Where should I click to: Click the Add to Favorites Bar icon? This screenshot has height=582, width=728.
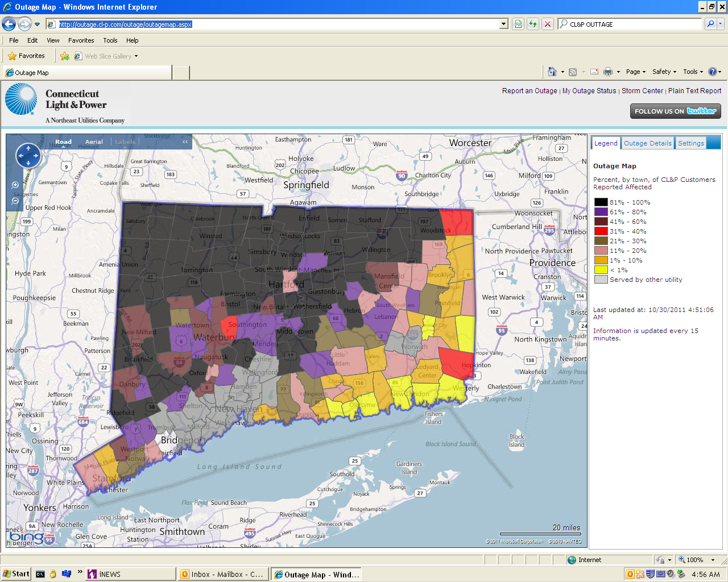65,56
